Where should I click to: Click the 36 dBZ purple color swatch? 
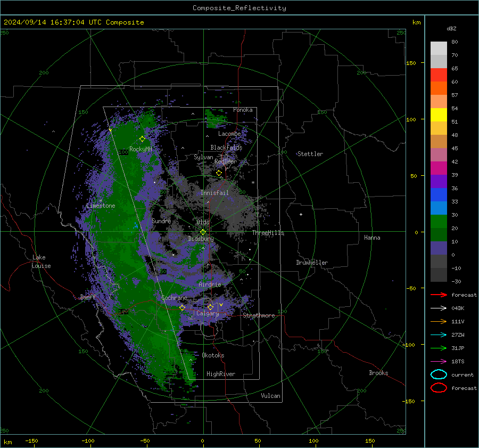point(439,181)
